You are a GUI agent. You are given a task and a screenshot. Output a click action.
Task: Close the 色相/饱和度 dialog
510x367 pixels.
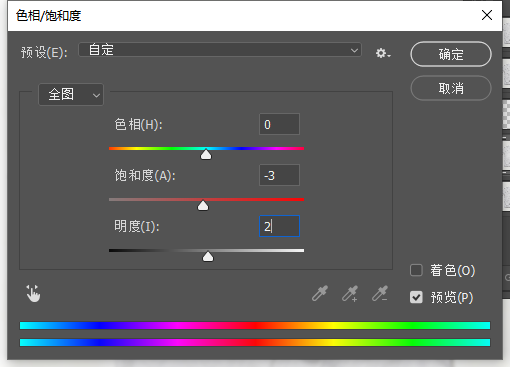pos(487,15)
